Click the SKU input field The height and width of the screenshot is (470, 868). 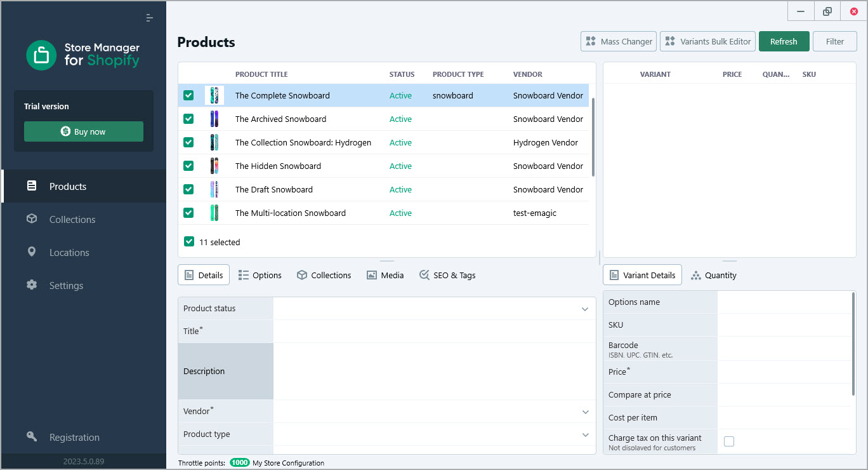(x=784, y=325)
